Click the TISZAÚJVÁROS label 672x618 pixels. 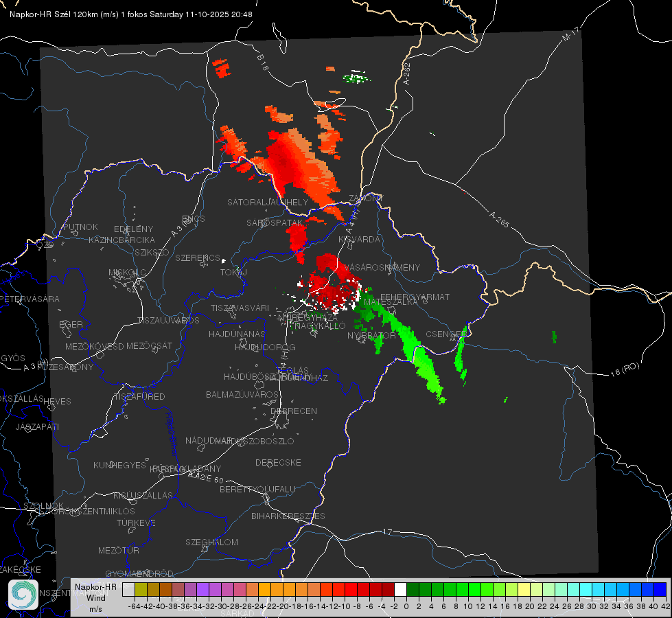168,321
